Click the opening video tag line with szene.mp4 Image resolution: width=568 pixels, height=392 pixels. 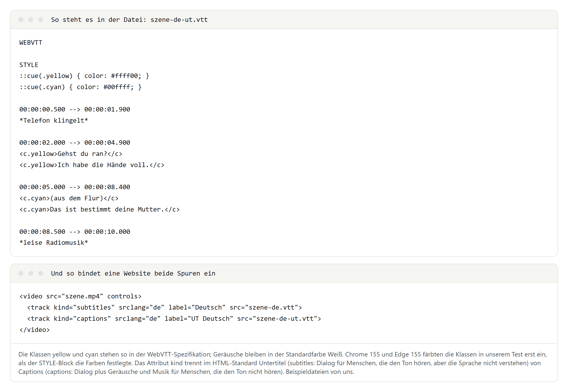[80, 296]
